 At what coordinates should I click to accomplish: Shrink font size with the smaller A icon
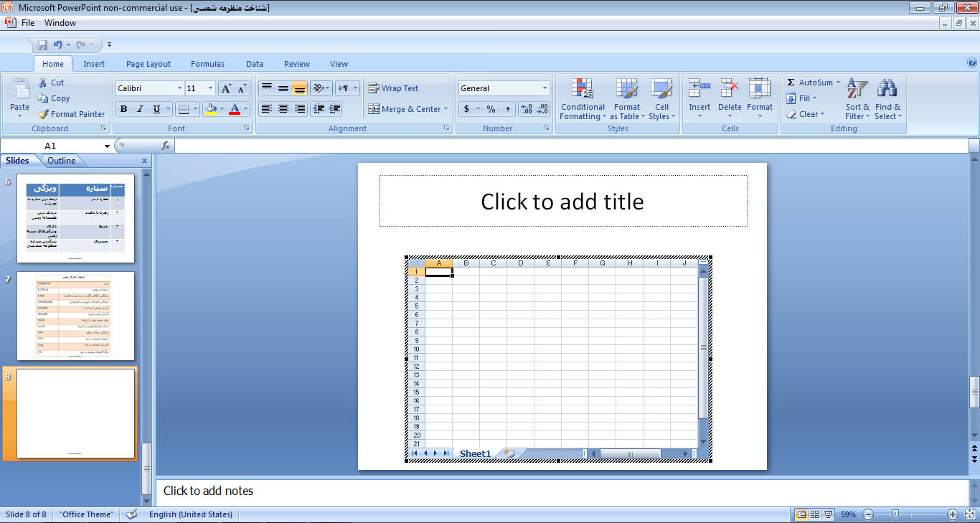coord(242,88)
